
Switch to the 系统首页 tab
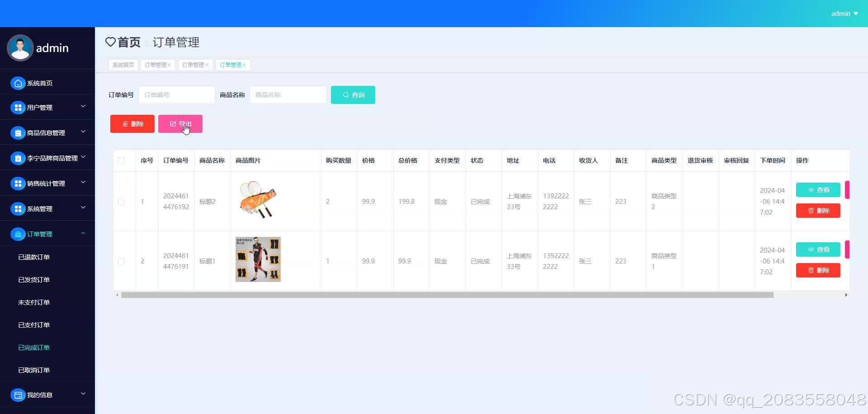[123, 65]
